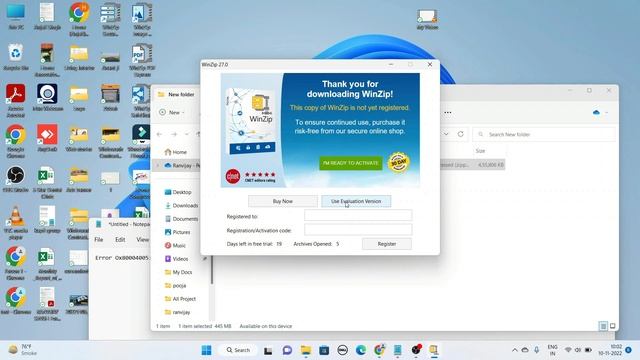Expand the Explorer address bar history dropdown

click(x=446, y=134)
